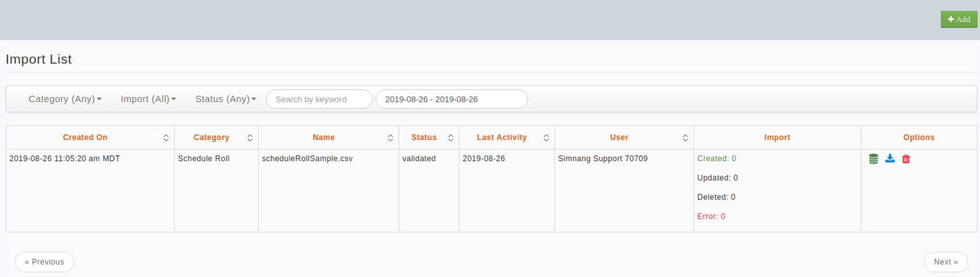Image resolution: width=980 pixels, height=277 pixels.
Task: Open the date range picker field
Action: click(x=451, y=99)
